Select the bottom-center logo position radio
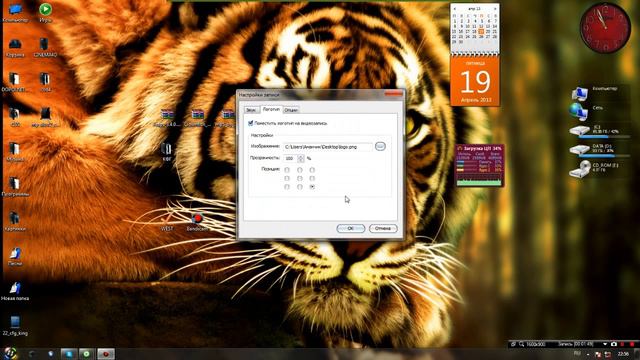The height and width of the screenshot is (360, 640). coord(300,187)
